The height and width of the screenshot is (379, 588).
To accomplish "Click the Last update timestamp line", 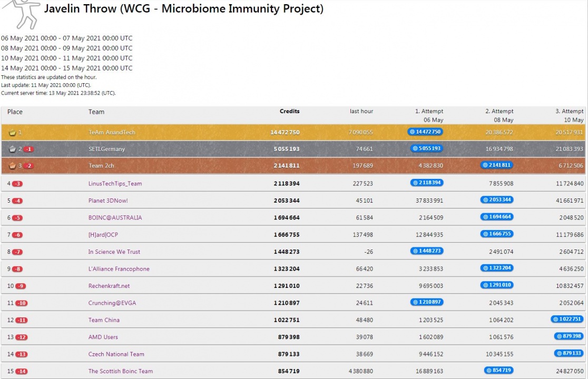I will coord(46,85).
